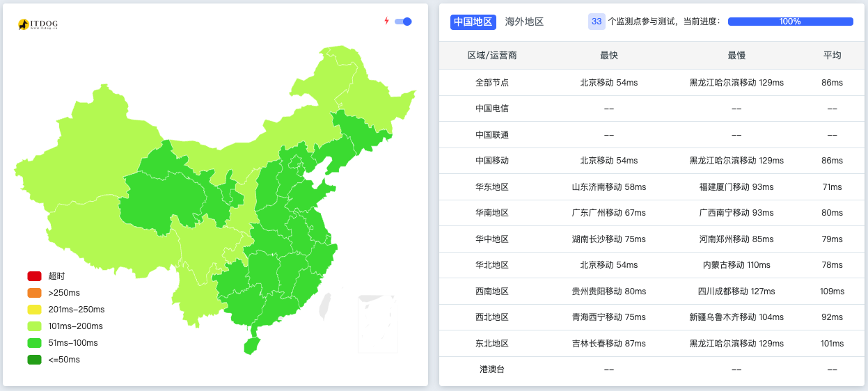Viewport: 868px width, 391px height.
Task: Click the 平均 column header
Action: pos(832,56)
